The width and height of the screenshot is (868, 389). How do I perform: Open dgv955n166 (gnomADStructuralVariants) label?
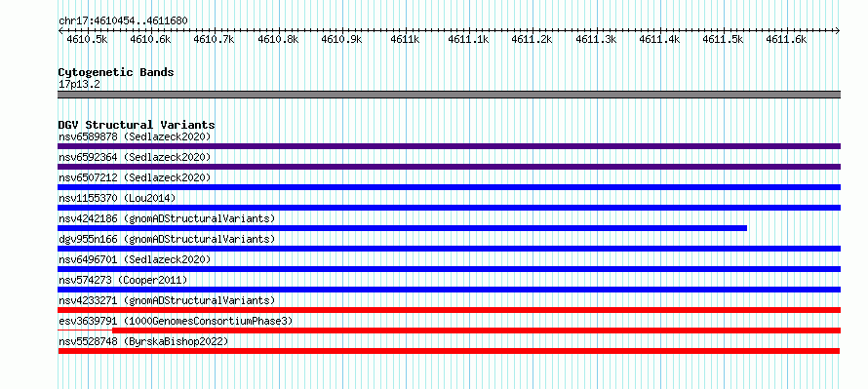(x=167, y=239)
